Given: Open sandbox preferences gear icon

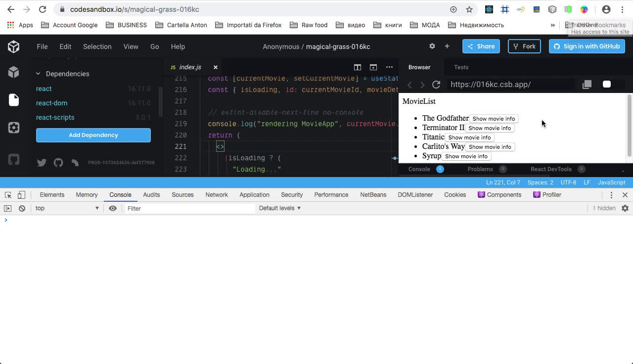Looking at the screenshot, I should (x=432, y=46).
